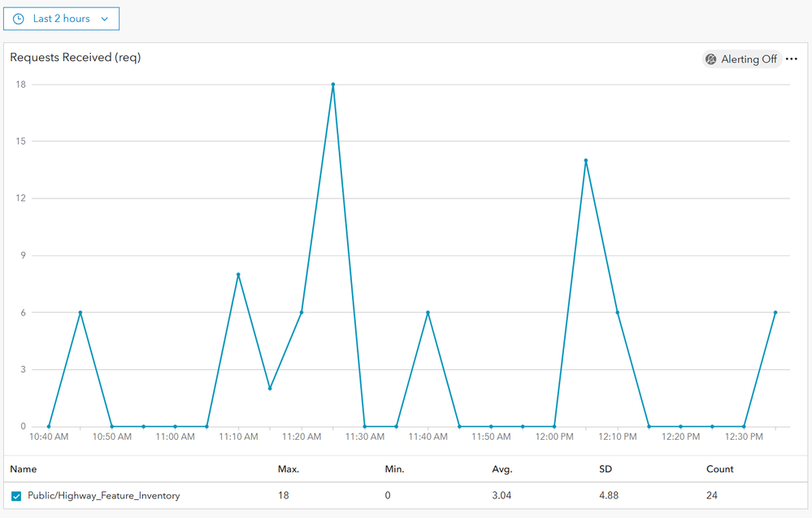Select the data point at value 2

[270, 388]
